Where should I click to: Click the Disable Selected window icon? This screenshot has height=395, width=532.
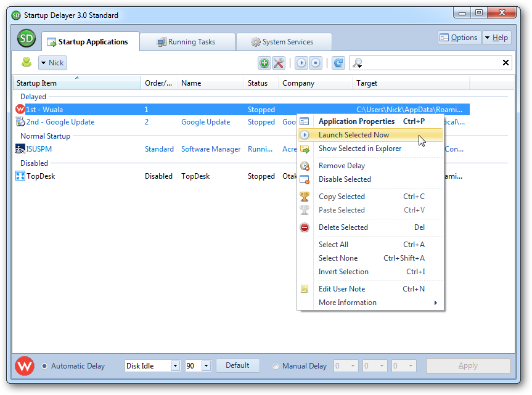305,179
